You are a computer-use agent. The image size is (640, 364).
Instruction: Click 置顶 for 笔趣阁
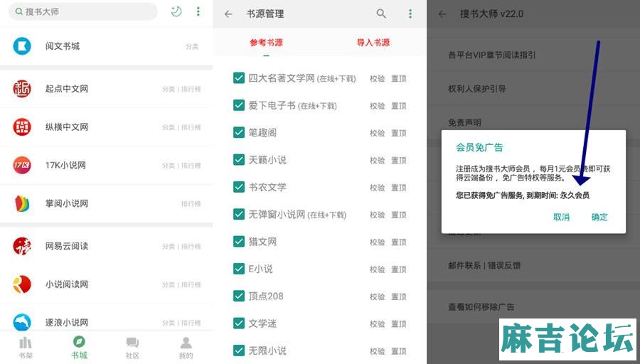[399, 133]
